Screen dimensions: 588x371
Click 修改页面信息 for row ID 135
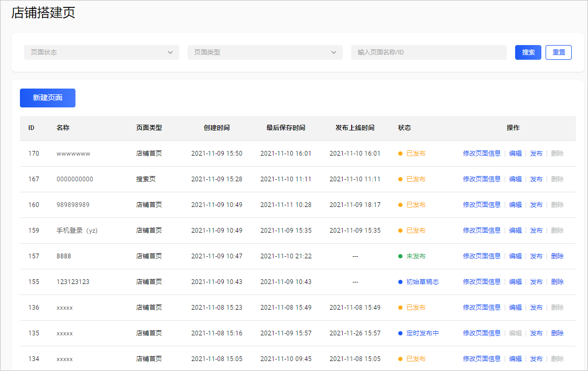(x=482, y=333)
